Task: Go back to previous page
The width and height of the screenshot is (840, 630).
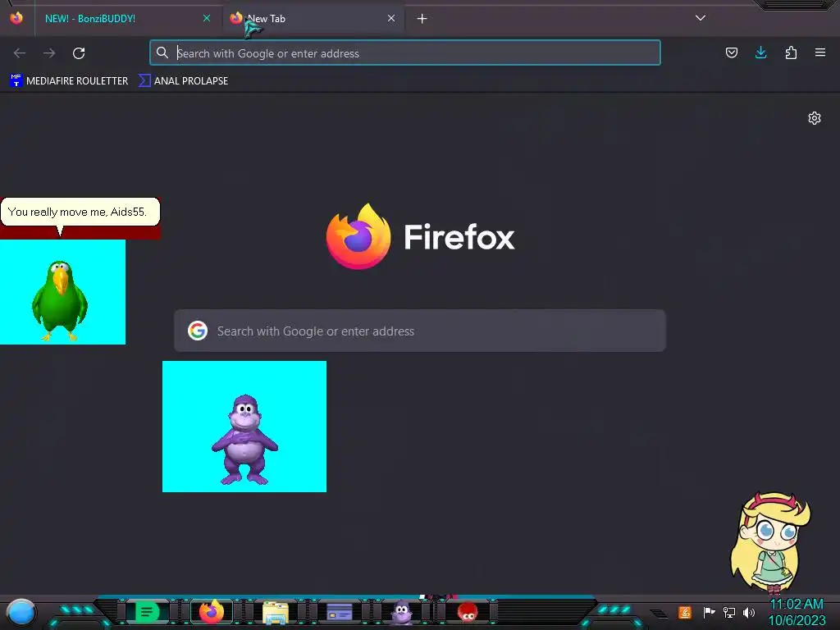Action: (20, 53)
